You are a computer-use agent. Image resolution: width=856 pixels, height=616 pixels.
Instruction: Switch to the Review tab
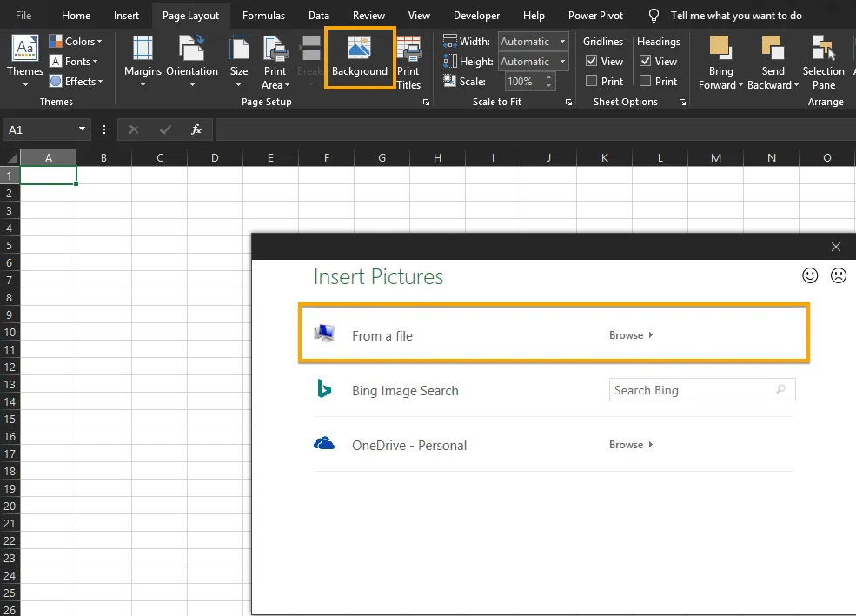[368, 16]
